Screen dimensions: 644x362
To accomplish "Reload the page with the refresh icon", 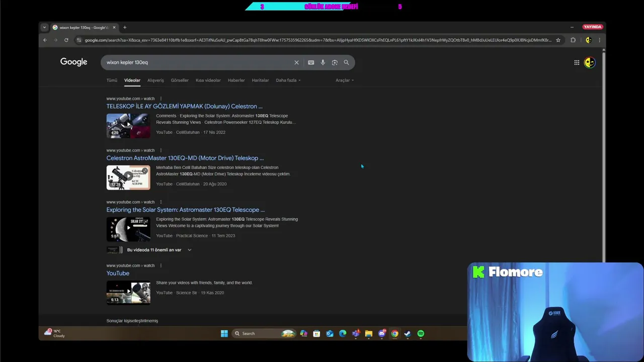I will click(x=66, y=40).
